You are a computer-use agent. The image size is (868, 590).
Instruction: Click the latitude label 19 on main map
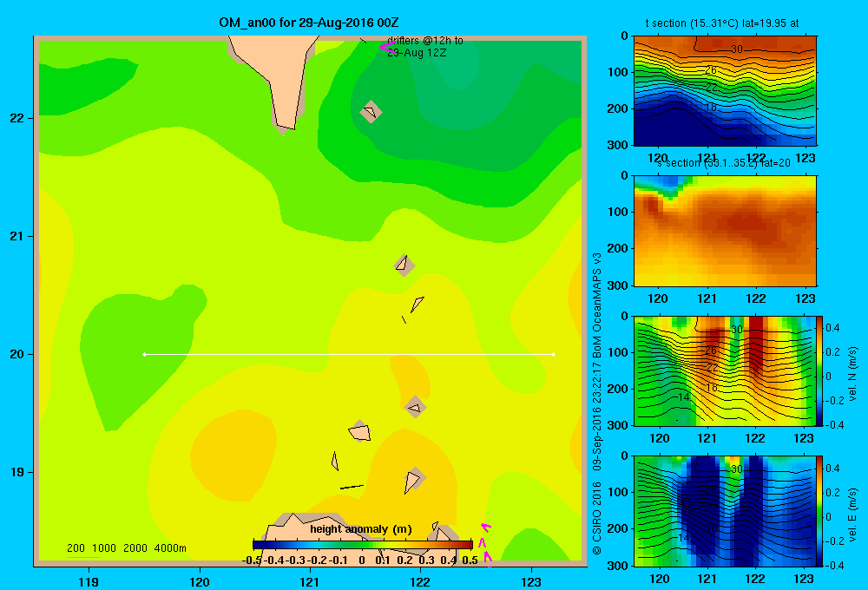(17, 472)
